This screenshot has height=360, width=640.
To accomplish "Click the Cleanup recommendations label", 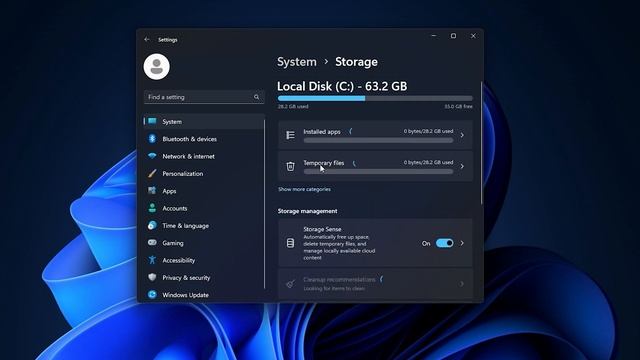I will tap(339, 280).
